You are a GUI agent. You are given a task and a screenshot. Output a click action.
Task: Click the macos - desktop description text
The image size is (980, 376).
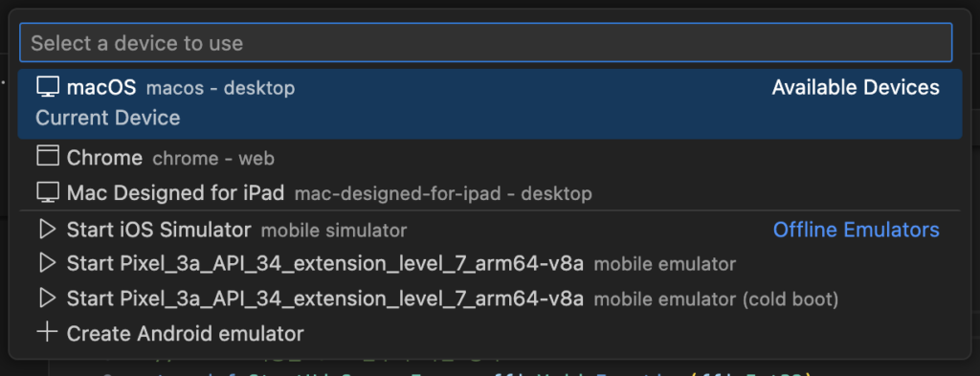(221, 88)
